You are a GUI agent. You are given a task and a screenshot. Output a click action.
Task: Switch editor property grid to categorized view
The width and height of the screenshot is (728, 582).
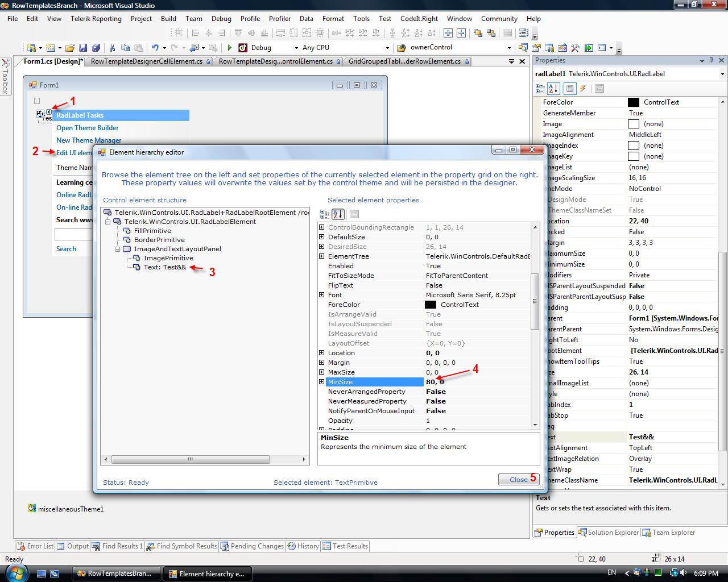(324, 214)
